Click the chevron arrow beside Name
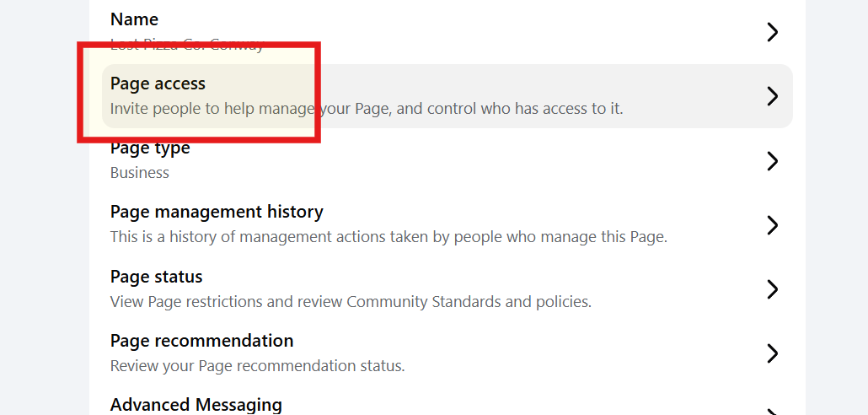The image size is (868, 415). 772,32
